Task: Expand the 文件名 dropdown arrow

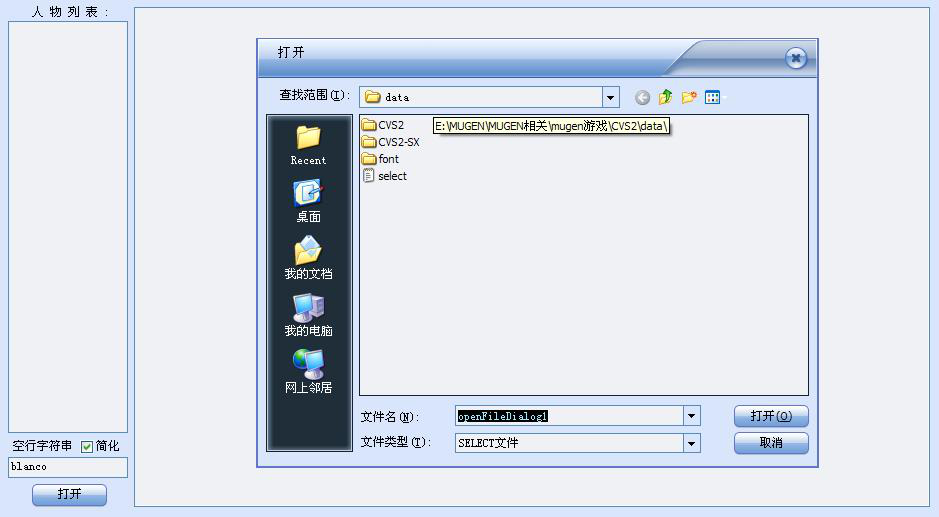Action: 692,416
